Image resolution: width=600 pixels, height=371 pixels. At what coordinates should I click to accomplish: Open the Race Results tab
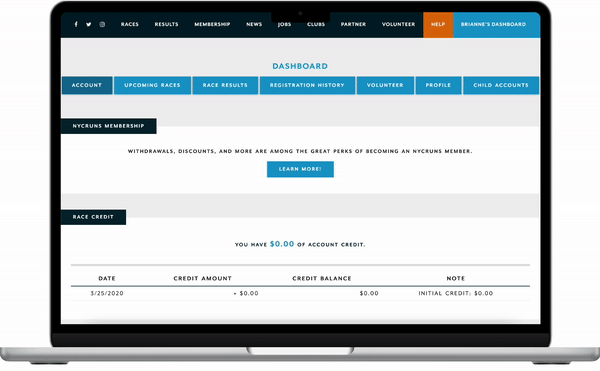[x=225, y=85]
